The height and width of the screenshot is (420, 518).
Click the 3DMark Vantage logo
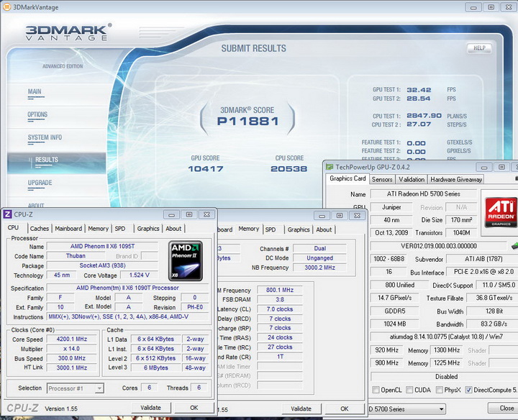tap(68, 32)
